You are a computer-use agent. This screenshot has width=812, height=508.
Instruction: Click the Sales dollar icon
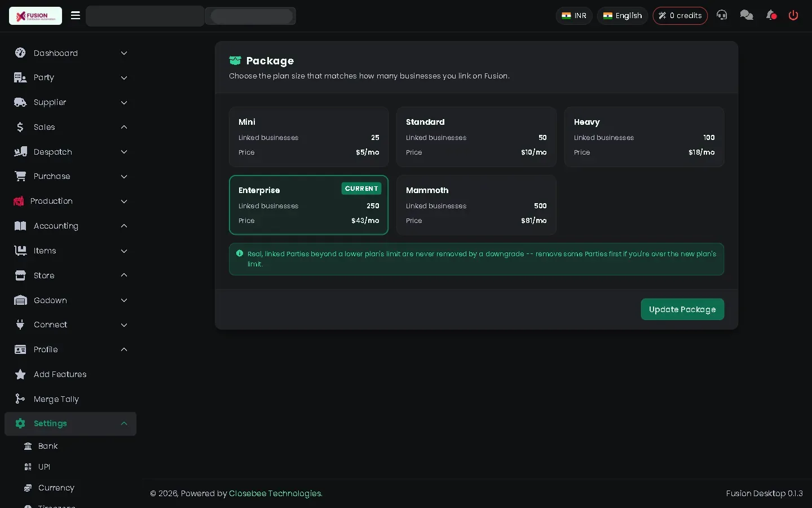[x=20, y=127]
